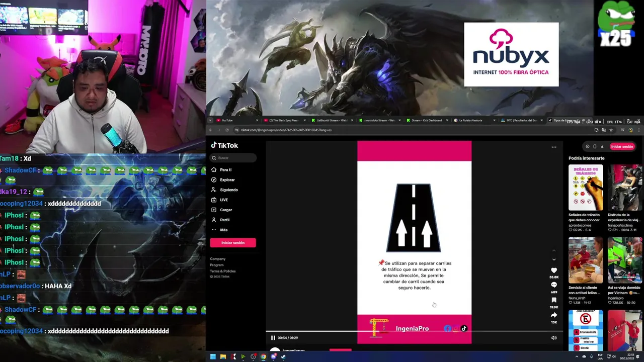The image size is (644, 362).
Task: Open the Para ti feed in TikTok sidebar
Action: [222, 170]
